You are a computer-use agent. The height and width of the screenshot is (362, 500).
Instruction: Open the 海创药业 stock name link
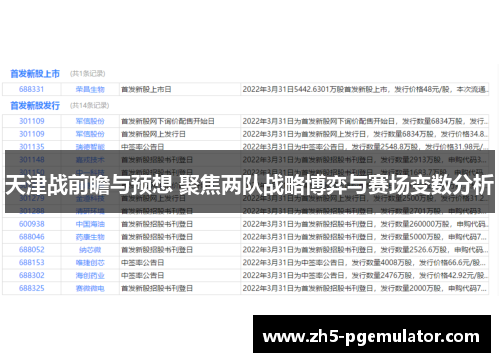(90, 275)
